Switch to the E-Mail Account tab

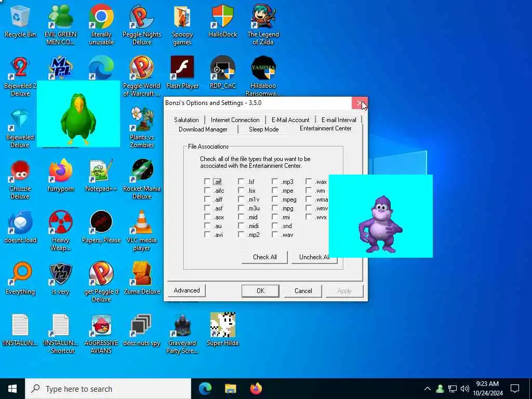coord(290,120)
